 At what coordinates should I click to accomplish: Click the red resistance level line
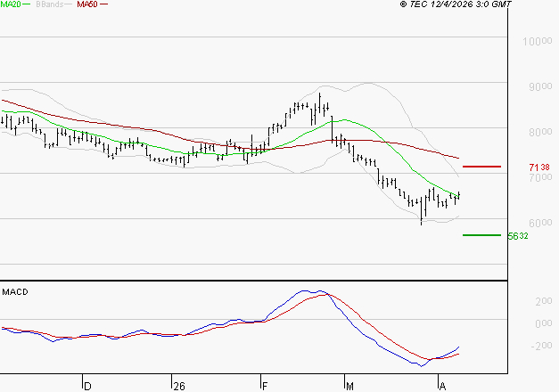click(481, 167)
